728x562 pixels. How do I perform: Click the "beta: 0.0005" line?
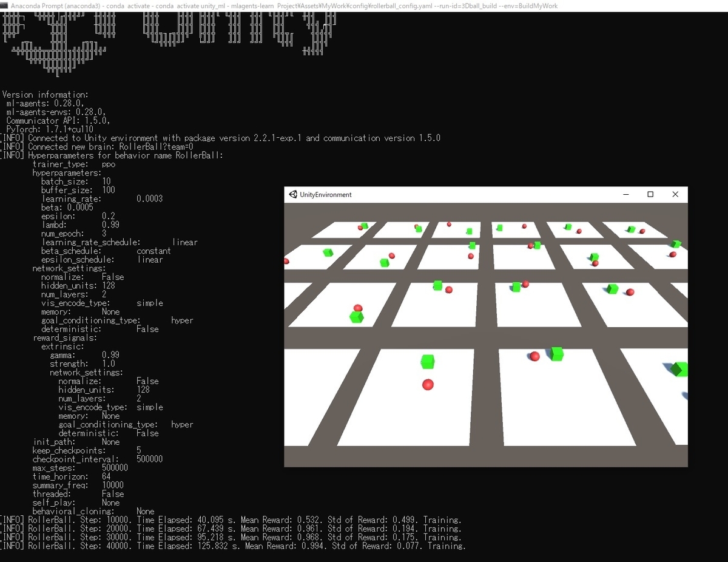(x=67, y=208)
